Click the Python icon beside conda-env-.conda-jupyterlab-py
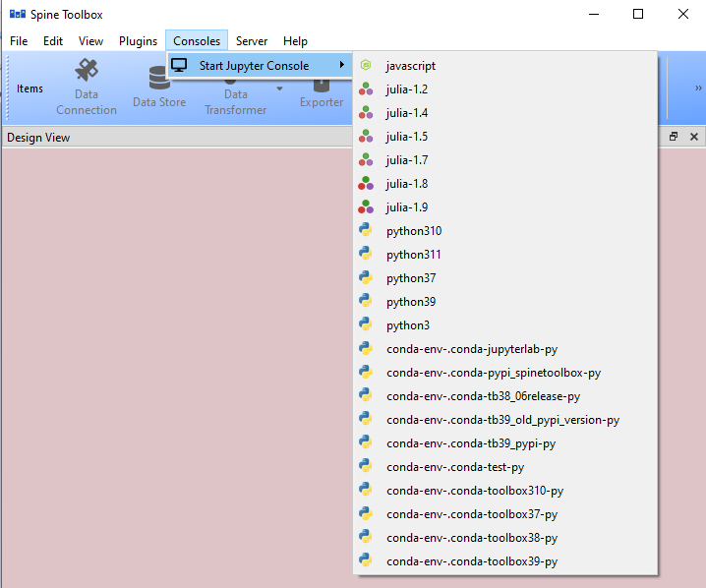 366,348
